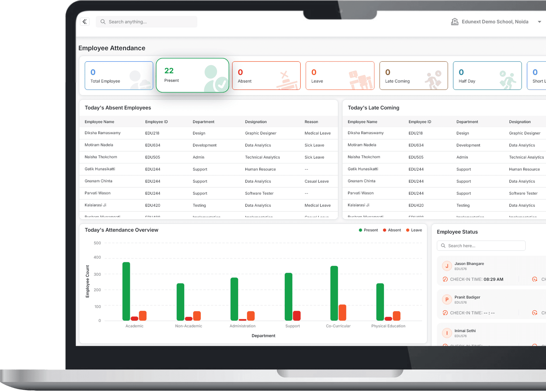Click the Department header in Late Coming table
546x392 pixels.
point(467,122)
